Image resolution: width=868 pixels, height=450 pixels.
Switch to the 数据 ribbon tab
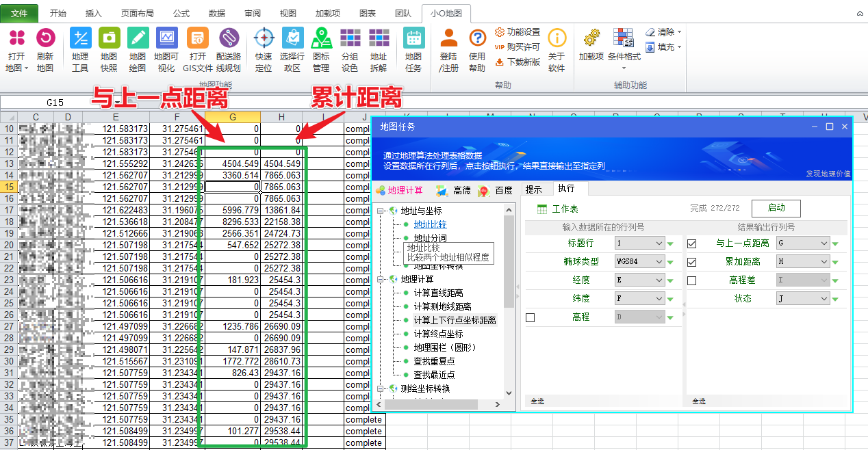[216, 13]
